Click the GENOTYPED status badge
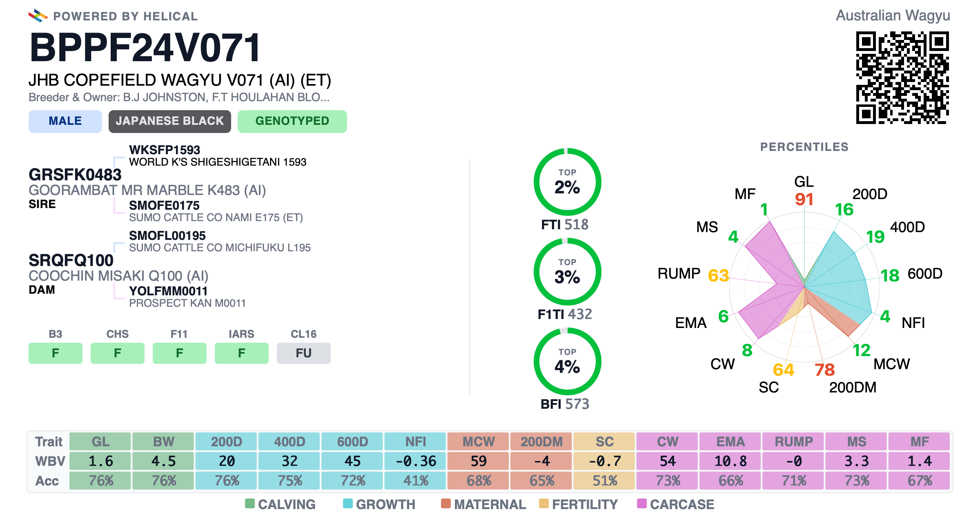The width and height of the screenshot is (980, 514). [x=292, y=121]
